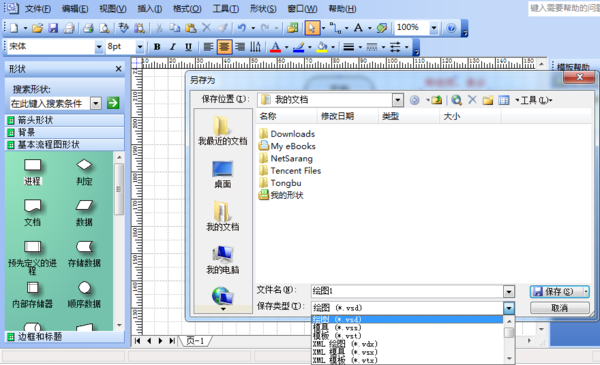Click the Paste clipboard icon
The height and width of the screenshot is (365, 600).
point(191,28)
